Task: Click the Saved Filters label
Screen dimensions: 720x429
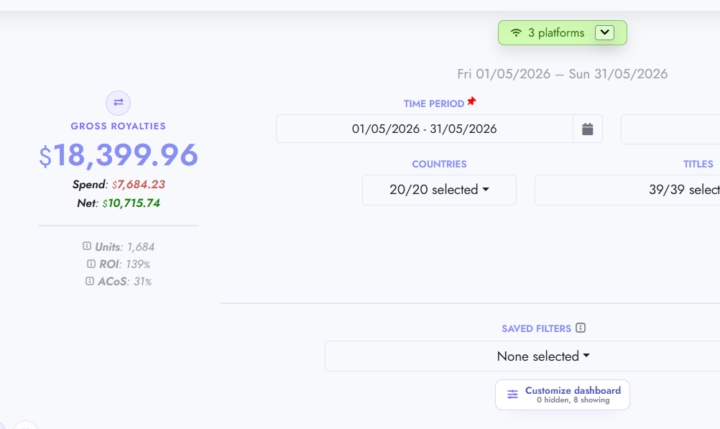Action: click(536, 329)
